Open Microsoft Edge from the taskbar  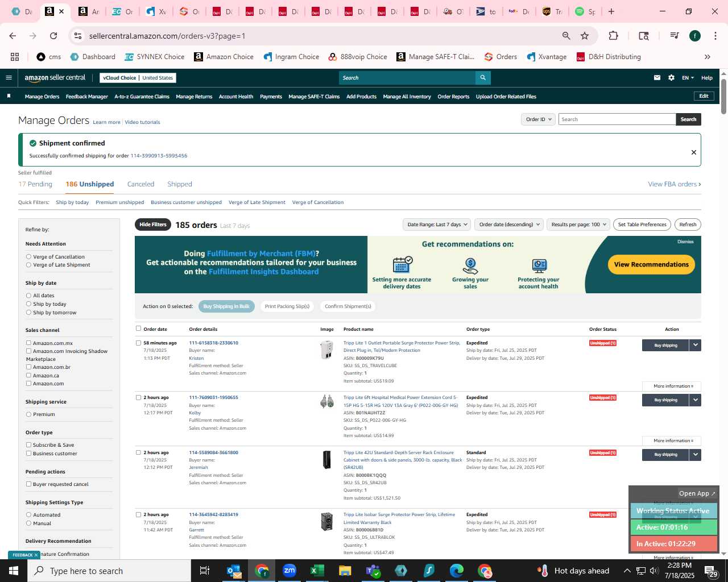457,571
